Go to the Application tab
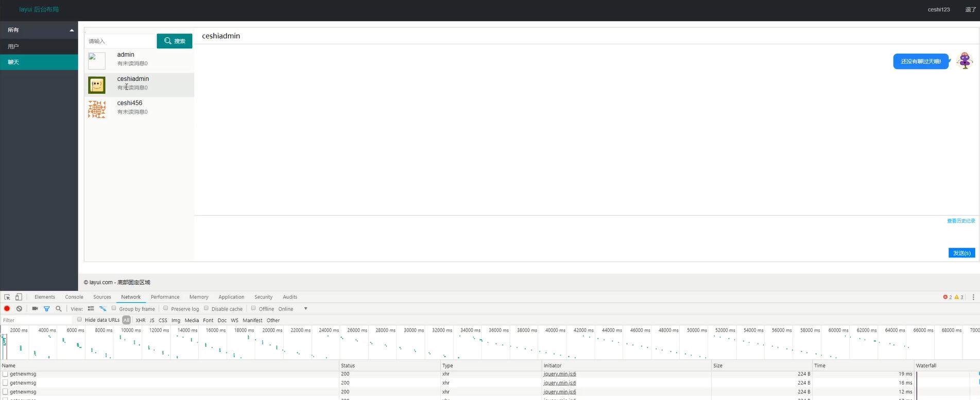980x400 pixels. pos(231,297)
